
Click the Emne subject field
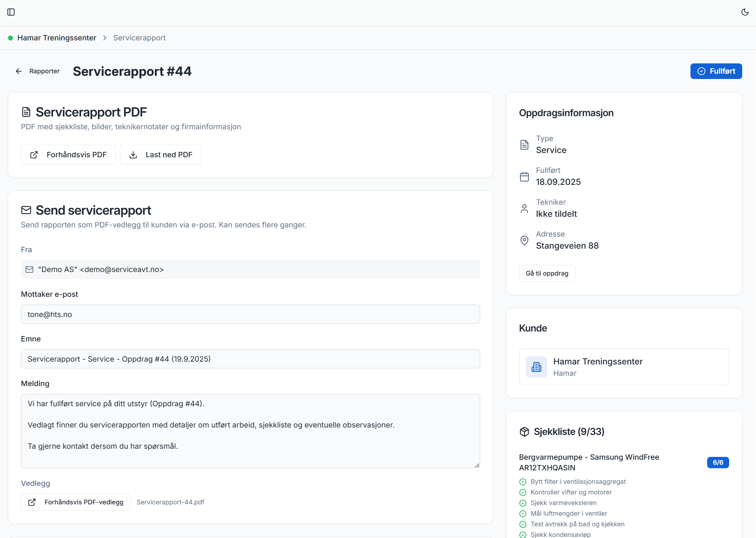click(250, 359)
